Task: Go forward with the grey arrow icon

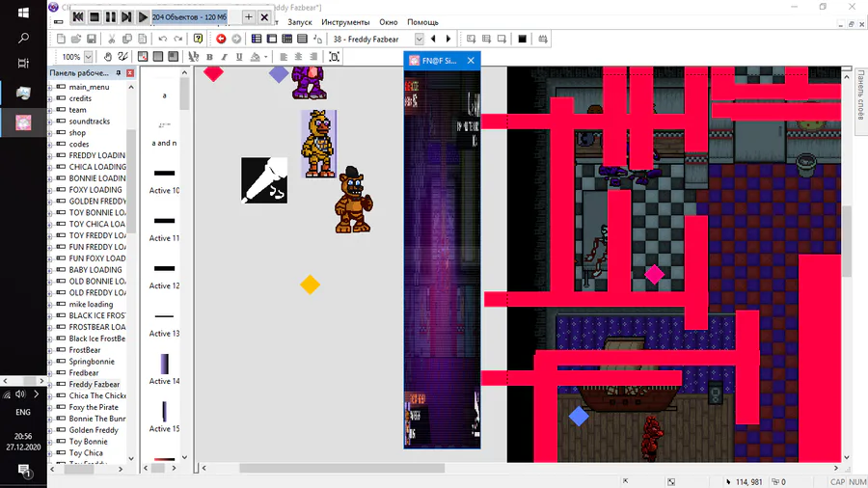Action: click(x=236, y=39)
